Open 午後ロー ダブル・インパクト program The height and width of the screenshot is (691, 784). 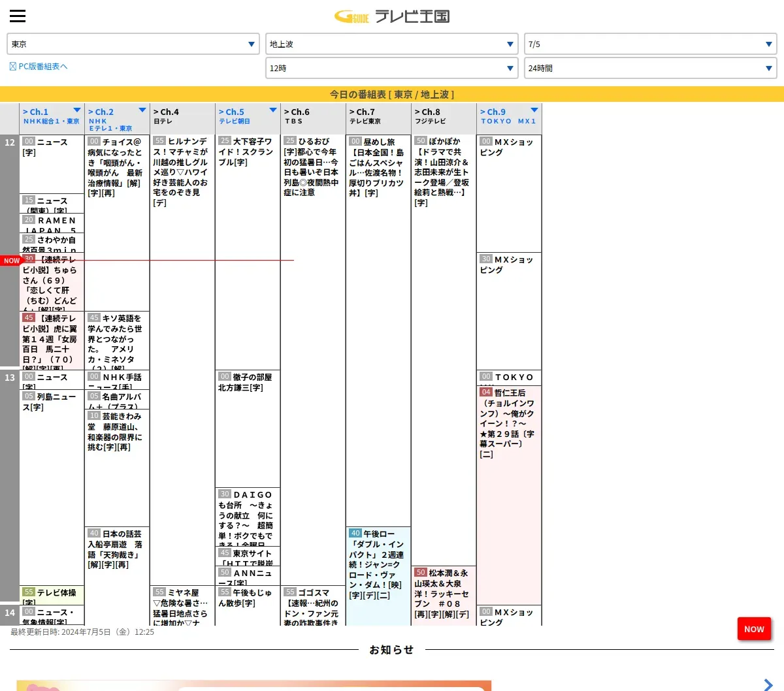click(378, 576)
